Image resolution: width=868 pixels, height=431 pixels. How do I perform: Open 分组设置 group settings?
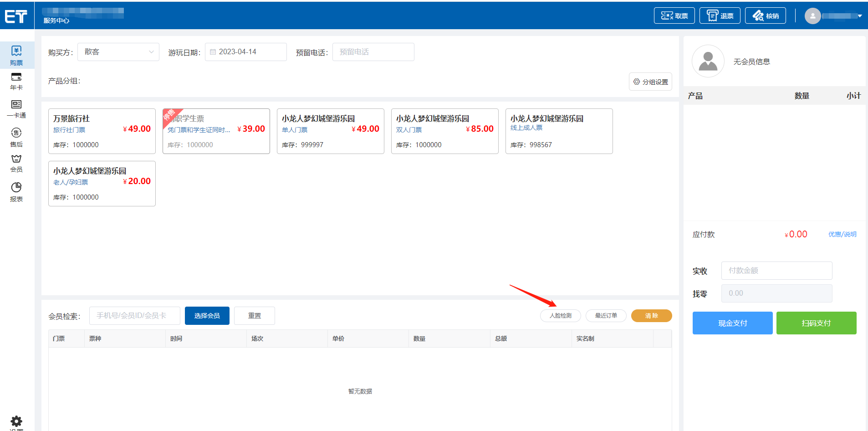click(650, 82)
